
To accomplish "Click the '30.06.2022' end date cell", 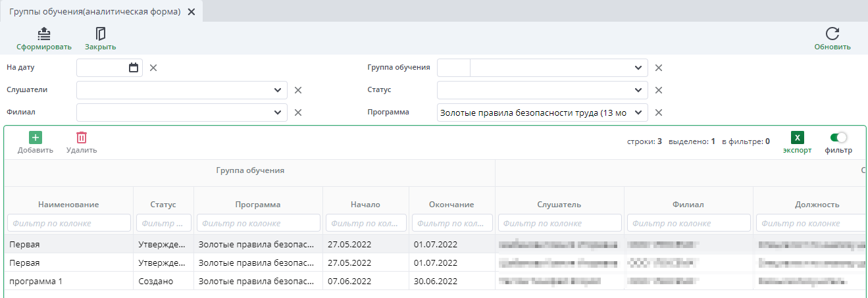I will pyautogui.click(x=451, y=281).
